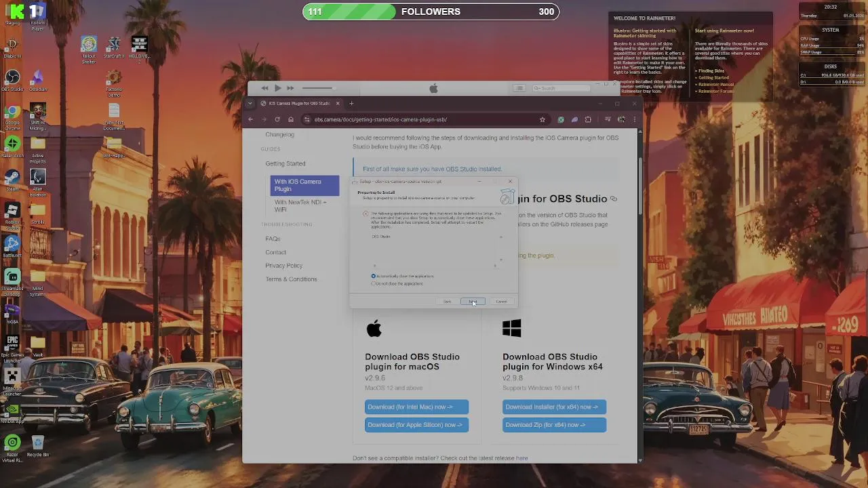The image size is (868, 488).
Task: Reload the obs.camera page
Action: (277, 119)
